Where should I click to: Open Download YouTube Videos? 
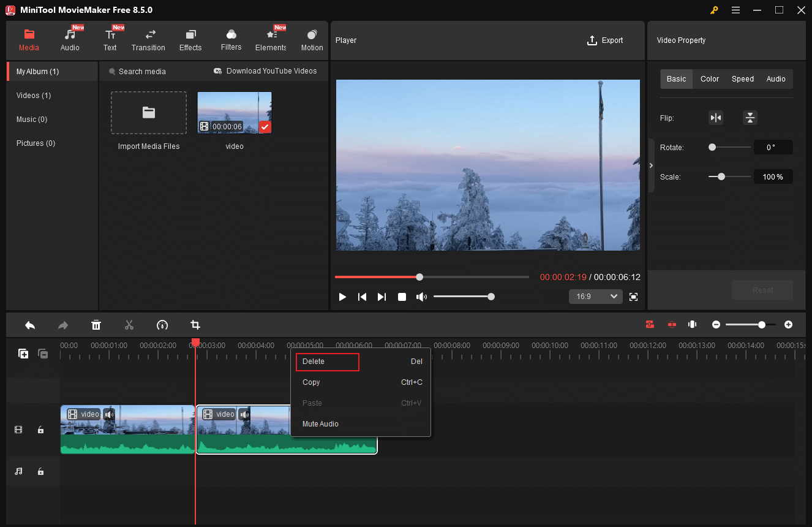[265, 70]
